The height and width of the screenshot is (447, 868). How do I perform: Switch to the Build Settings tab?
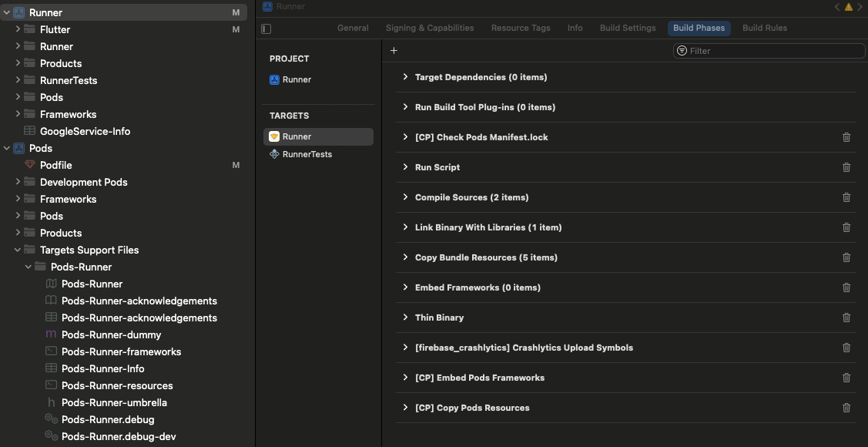628,28
